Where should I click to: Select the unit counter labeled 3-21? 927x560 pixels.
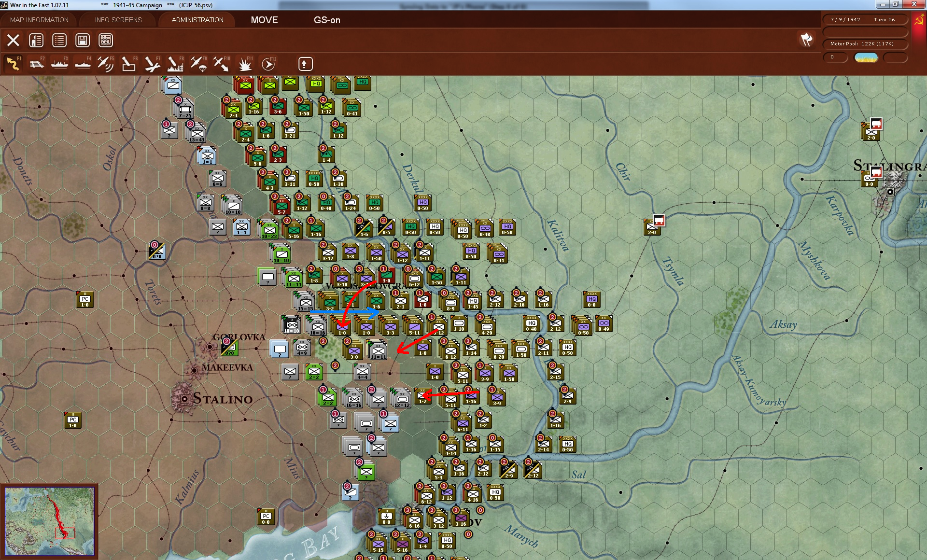point(290,130)
